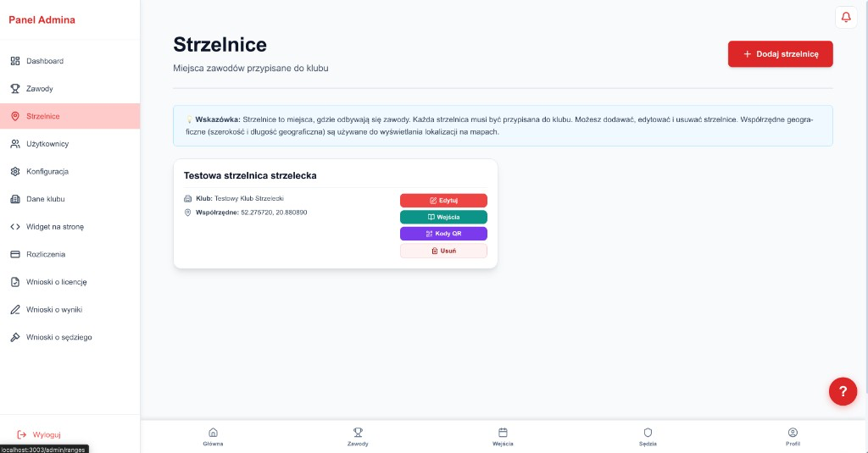Viewport: 868px width, 453px height.
Task: Click the Użytkownicy people icon
Action: [x=15, y=144]
